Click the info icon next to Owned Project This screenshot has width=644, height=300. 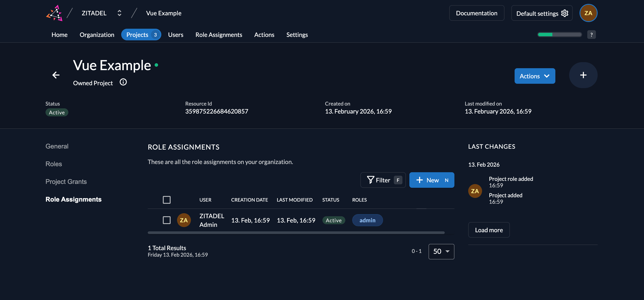pyautogui.click(x=123, y=82)
